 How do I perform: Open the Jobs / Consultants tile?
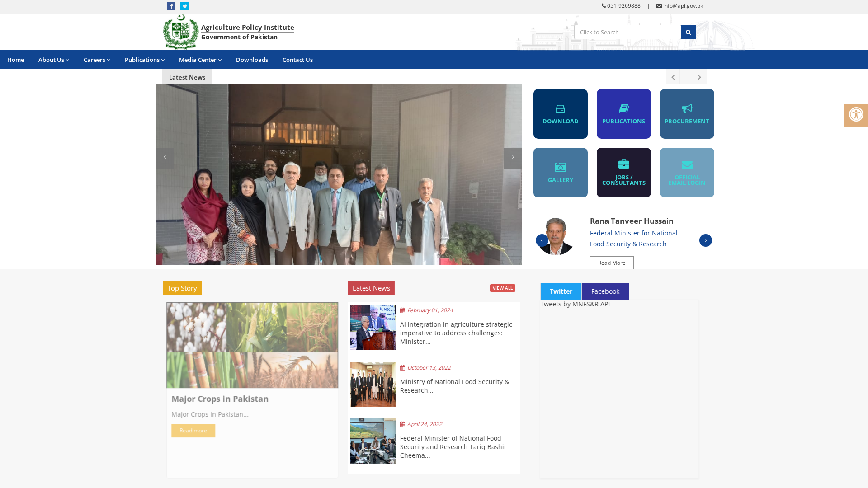(624, 173)
